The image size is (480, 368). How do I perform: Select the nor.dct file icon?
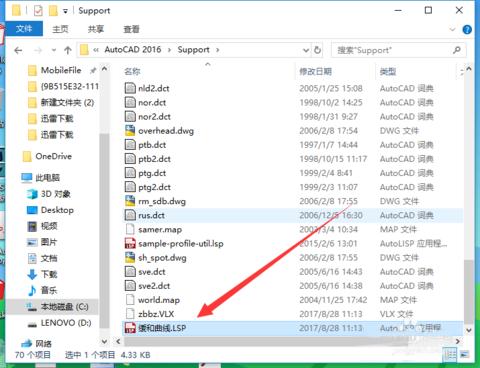[x=130, y=102]
